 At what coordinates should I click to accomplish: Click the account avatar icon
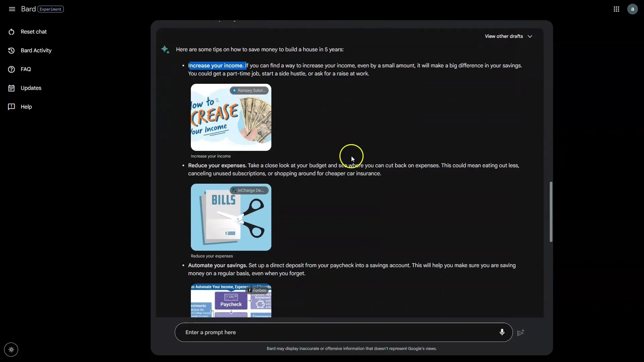point(632,8)
